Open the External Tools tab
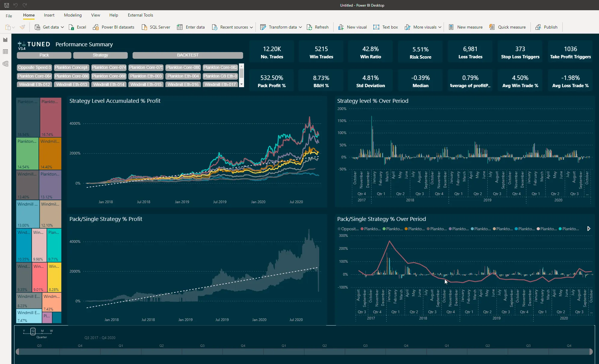This screenshot has width=599, height=364. [140, 15]
